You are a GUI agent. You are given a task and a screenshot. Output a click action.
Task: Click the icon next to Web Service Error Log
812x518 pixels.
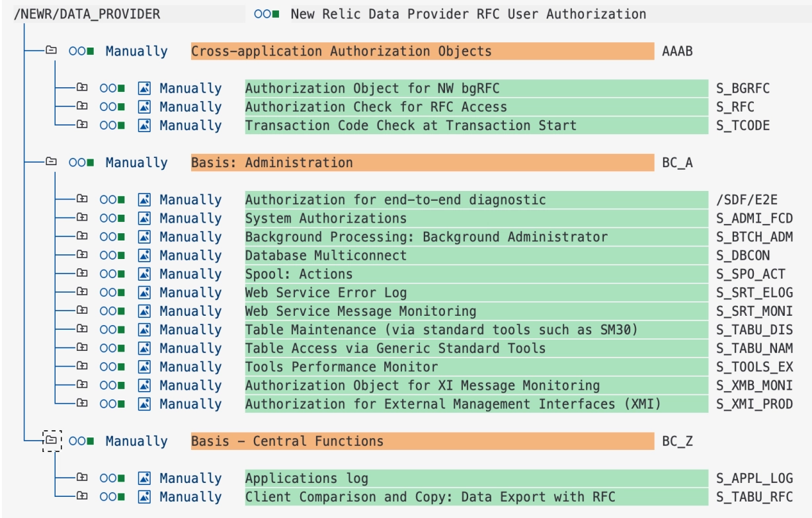144,292
